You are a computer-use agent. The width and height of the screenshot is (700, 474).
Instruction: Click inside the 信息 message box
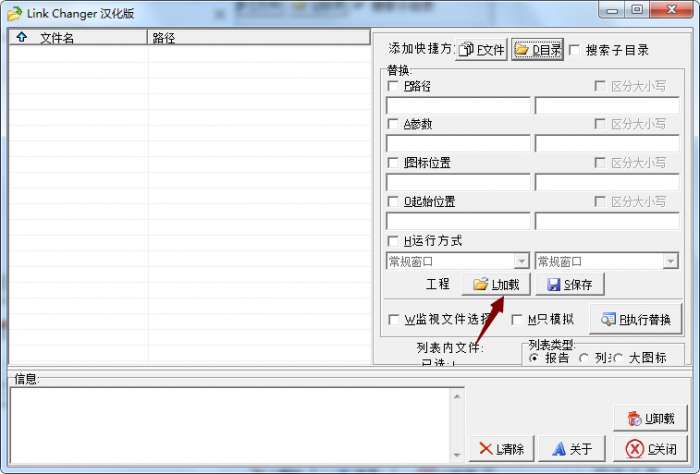click(231, 425)
